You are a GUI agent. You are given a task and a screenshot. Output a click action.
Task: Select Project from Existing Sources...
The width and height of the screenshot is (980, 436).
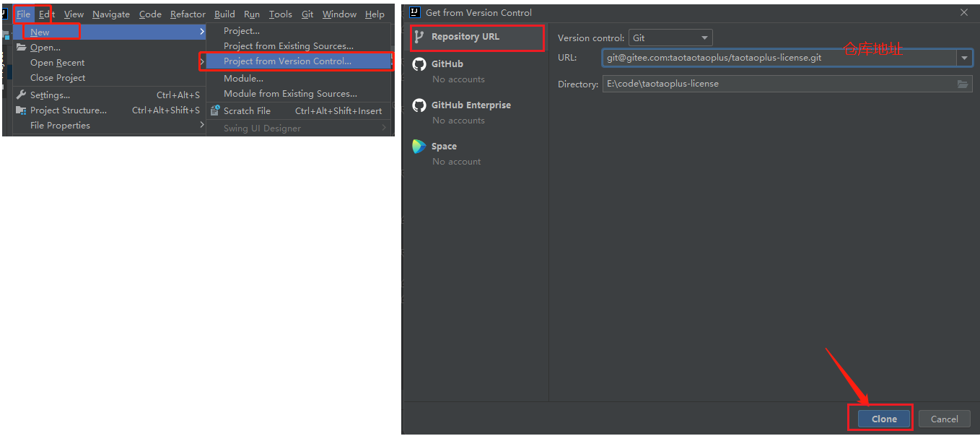(x=299, y=45)
